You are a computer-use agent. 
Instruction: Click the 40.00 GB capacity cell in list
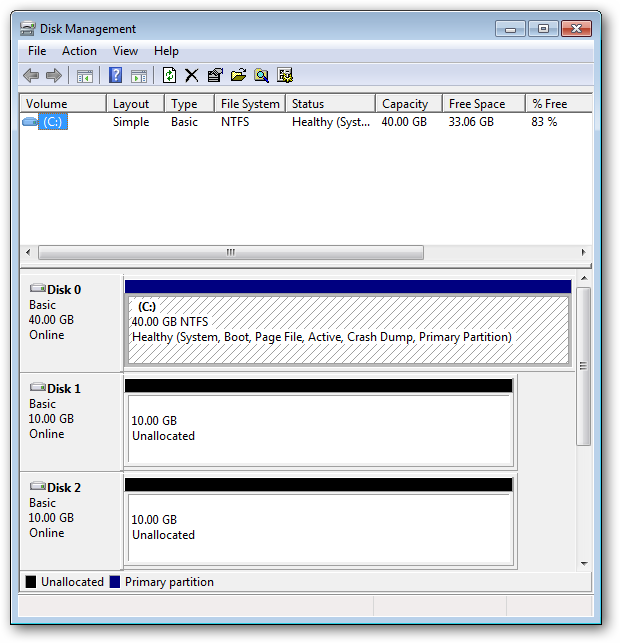click(x=404, y=122)
